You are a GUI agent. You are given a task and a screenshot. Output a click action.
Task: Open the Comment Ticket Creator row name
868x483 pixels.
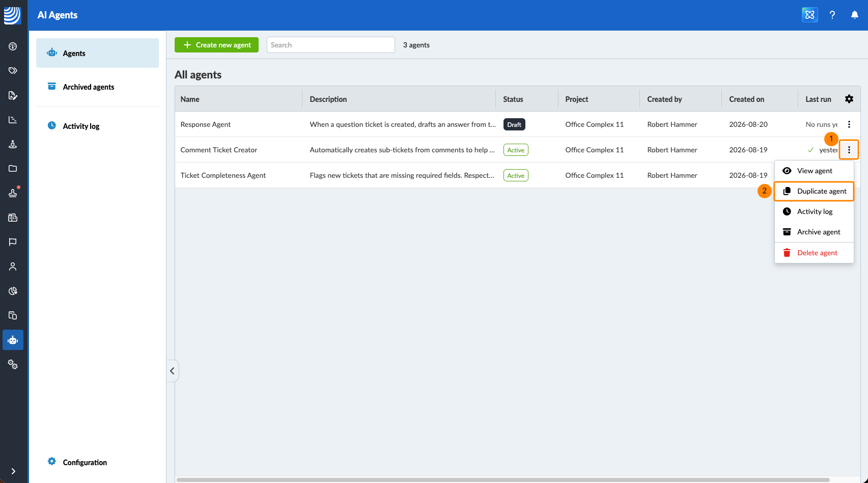(x=219, y=150)
